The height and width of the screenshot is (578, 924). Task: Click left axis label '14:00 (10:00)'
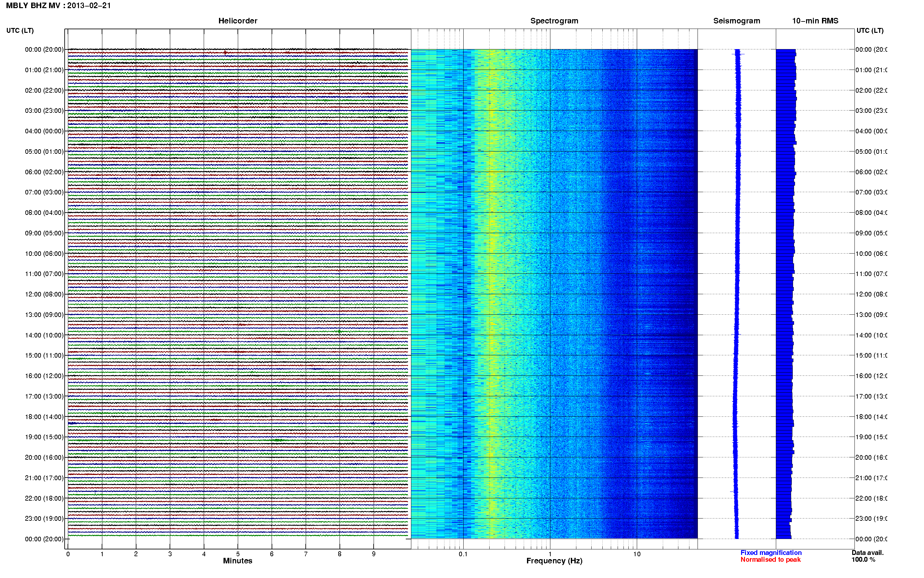44,335
